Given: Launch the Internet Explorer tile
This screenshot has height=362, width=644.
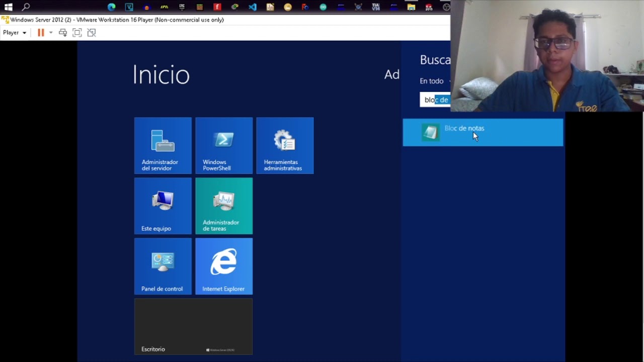Looking at the screenshot, I should 224,266.
